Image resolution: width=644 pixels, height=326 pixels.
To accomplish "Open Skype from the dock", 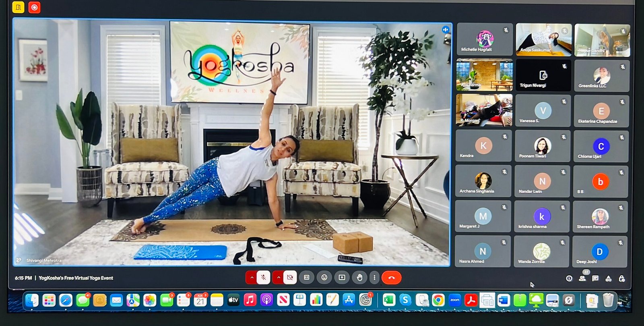I will coord(405,300).
